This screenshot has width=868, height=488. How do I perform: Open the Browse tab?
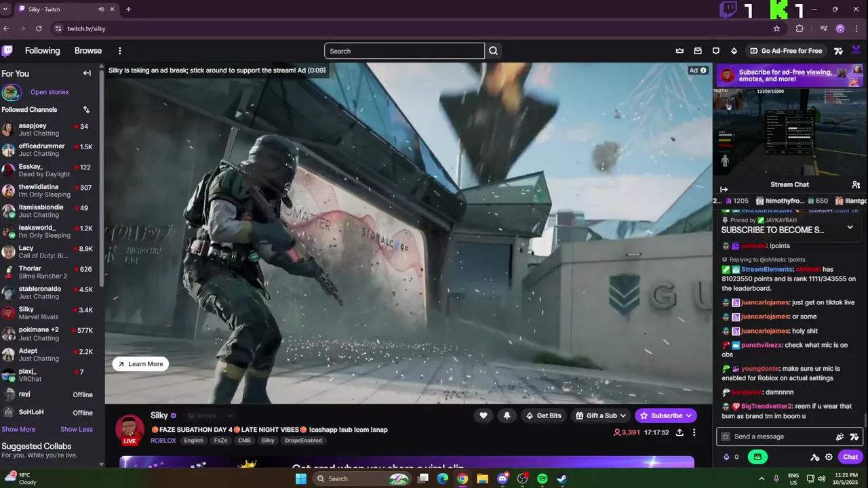pyautogui.click(x=88, y=51)
